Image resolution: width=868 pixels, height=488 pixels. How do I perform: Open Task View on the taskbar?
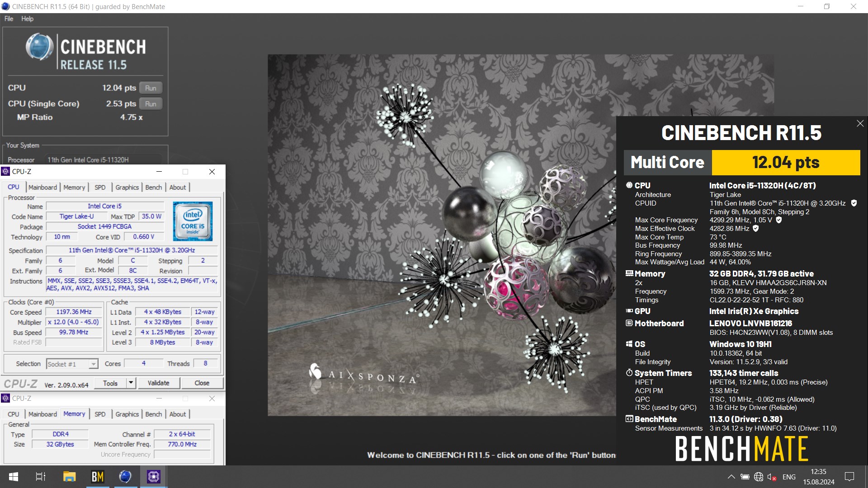(41, 477)
